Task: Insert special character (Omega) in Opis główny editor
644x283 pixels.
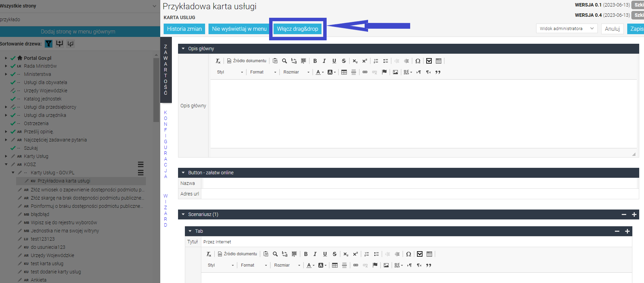Action: click(418, 61)
